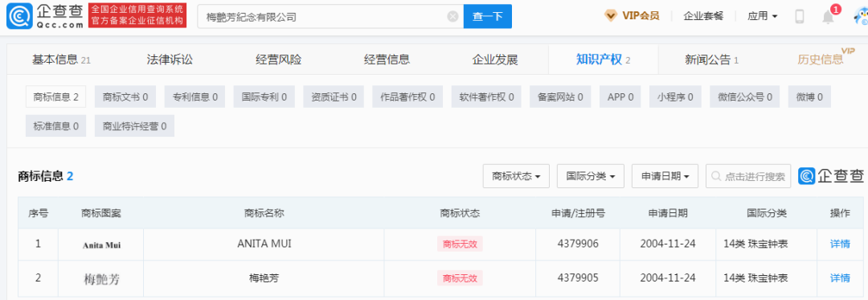Select the 作品著作权 0 sub-tab

click(408, 97)
